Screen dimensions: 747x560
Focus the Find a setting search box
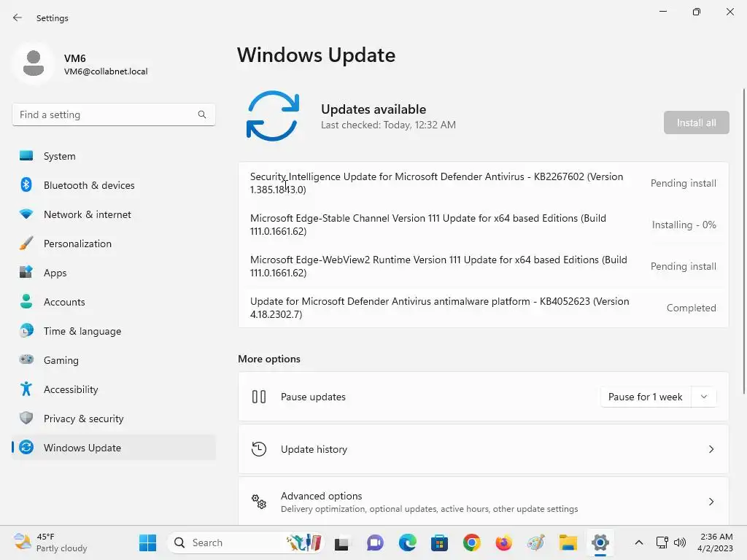pyautogui.click(x=113, y=114)
